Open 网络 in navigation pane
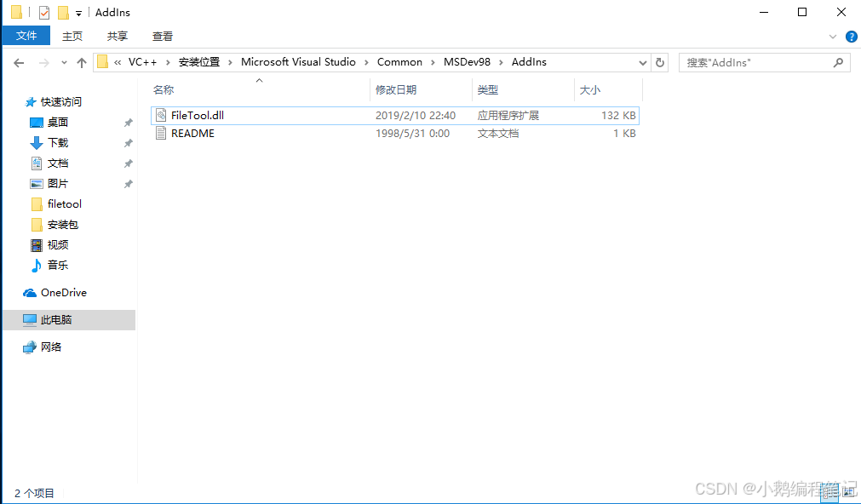This screenshot has height=504, width=861. pos(50,347)
